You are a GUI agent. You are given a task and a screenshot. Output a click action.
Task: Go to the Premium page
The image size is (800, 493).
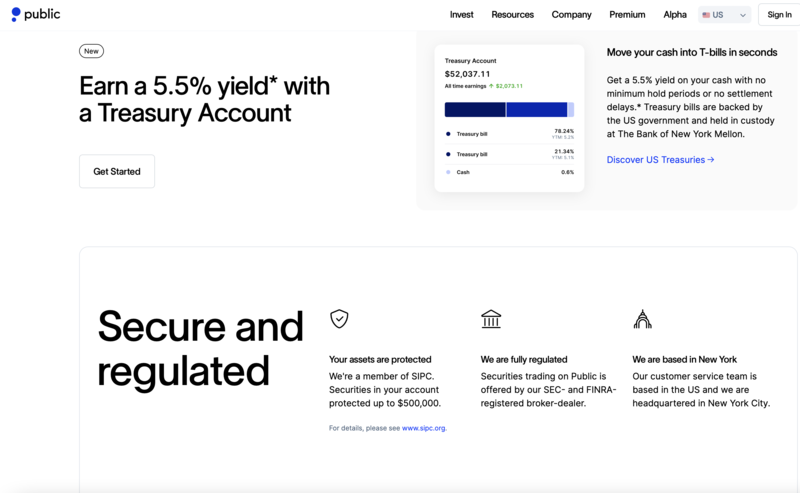(x=627, y=15)
